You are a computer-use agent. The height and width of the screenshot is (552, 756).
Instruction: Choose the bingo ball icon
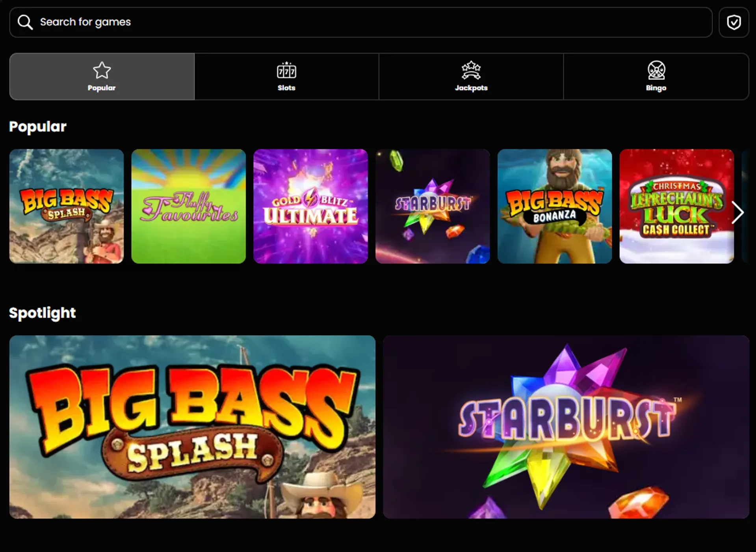(656, 71)
